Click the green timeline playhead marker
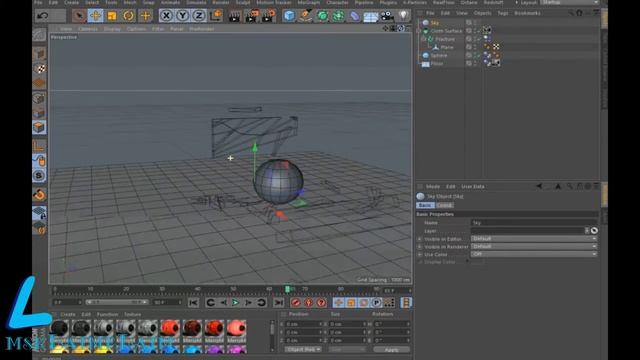This screenshot has width=640, height=360. (287, 289)
